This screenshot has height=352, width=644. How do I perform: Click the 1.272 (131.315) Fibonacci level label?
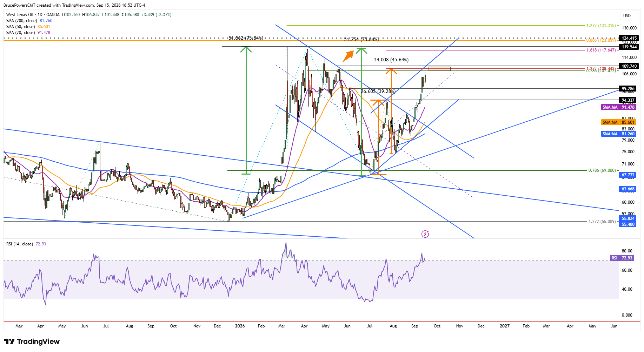click(601, 26)
